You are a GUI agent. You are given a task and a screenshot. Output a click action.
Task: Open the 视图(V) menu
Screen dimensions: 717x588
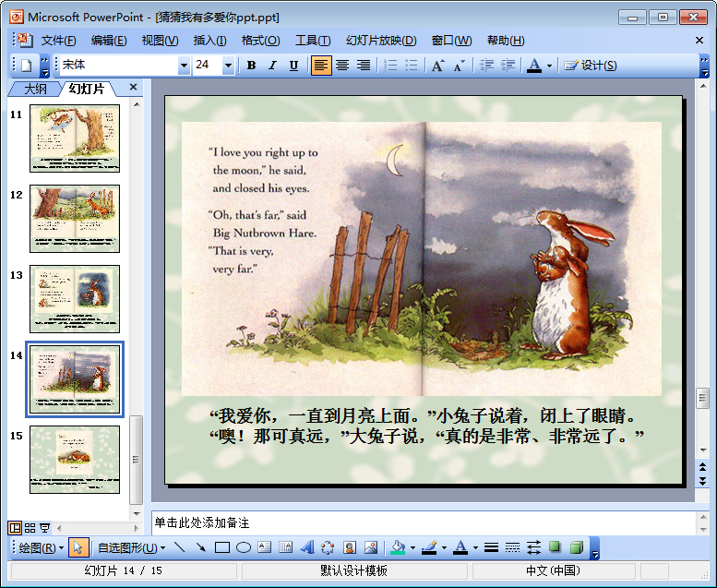tap(160, 41)
